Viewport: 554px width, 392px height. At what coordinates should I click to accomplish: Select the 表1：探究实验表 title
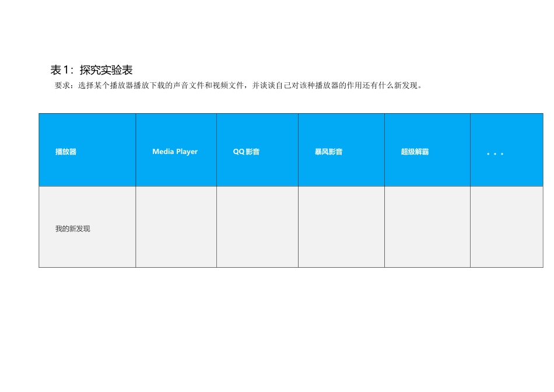coord(92,69)
